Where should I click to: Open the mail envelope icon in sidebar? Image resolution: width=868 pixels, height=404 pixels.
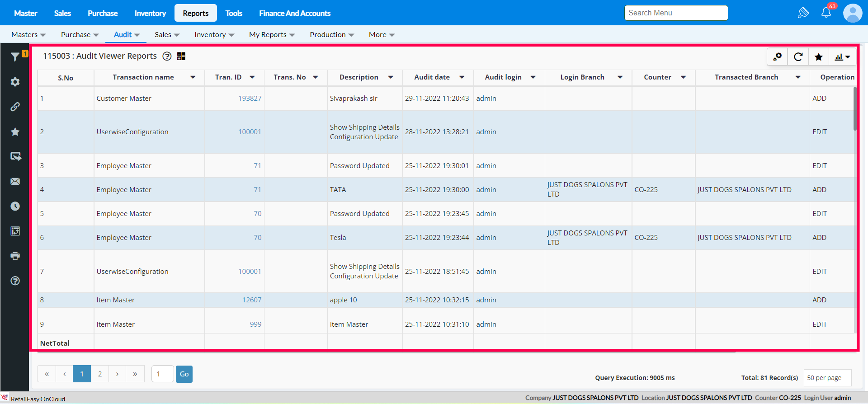(x=15, y=181)
